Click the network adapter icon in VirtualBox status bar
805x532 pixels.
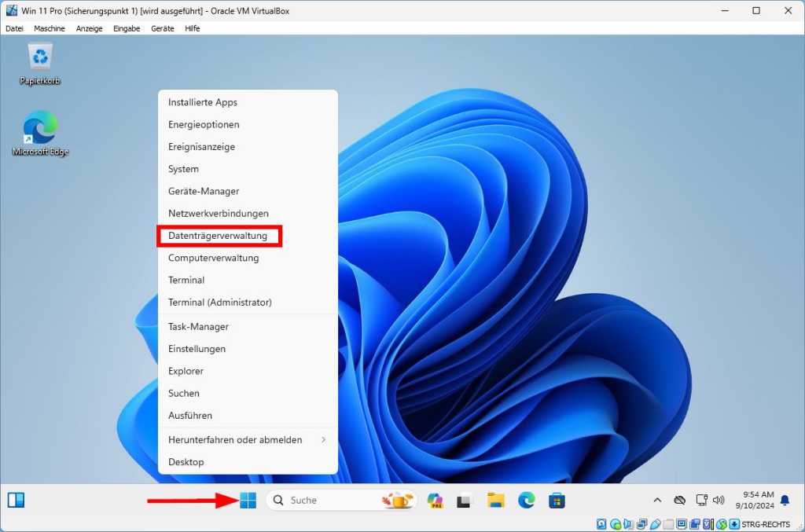[642, 524]
